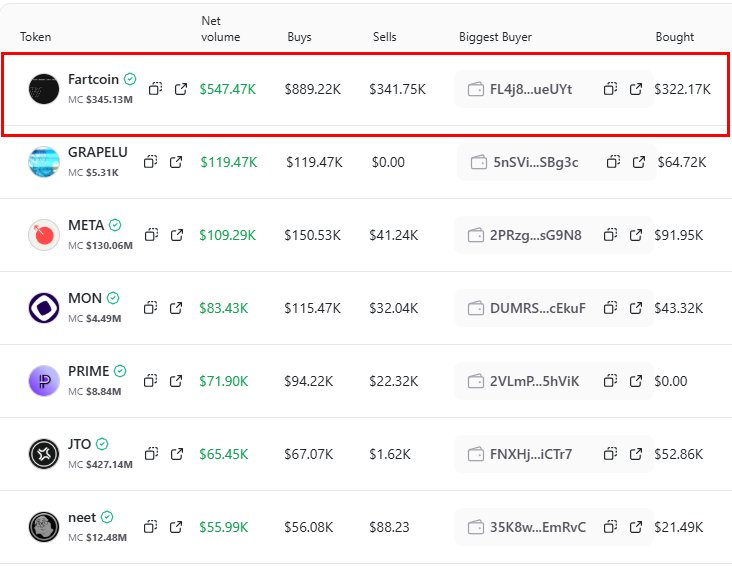This screenshot has width=732, height=571.
Task: Open META token external link
Action: (177, 235)
